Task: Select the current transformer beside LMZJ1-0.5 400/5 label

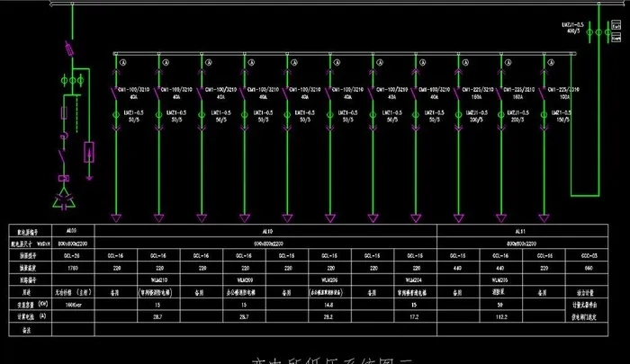Action: tap(589, 33)
